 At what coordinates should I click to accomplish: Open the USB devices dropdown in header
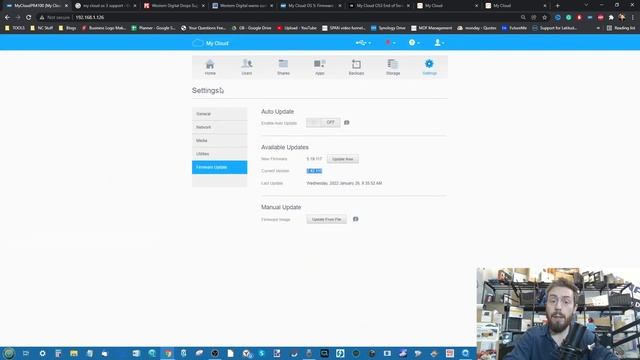pyautogui.click(x=363, y=42)
